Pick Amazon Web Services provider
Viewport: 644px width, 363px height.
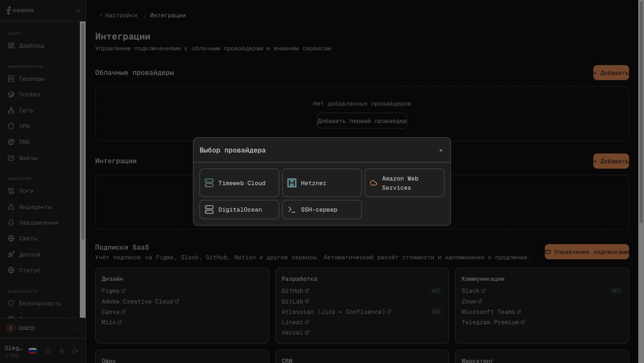(x=405, y=183)
